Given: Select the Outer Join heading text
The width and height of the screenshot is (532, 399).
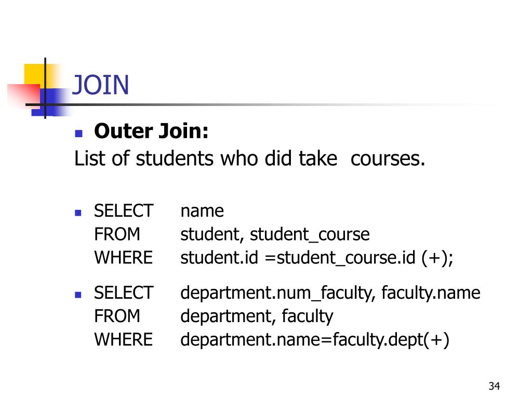Looking at the screenshot, I should pos(151,131).
